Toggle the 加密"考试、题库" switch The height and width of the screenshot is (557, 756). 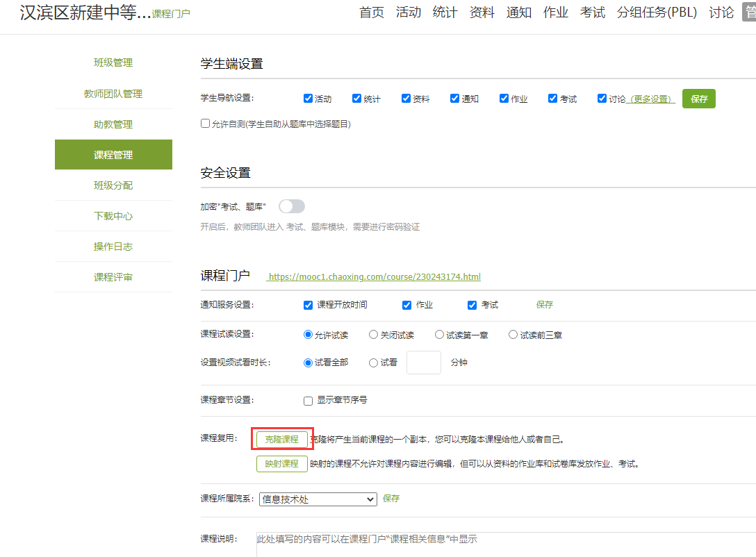(x=292, y=206)
